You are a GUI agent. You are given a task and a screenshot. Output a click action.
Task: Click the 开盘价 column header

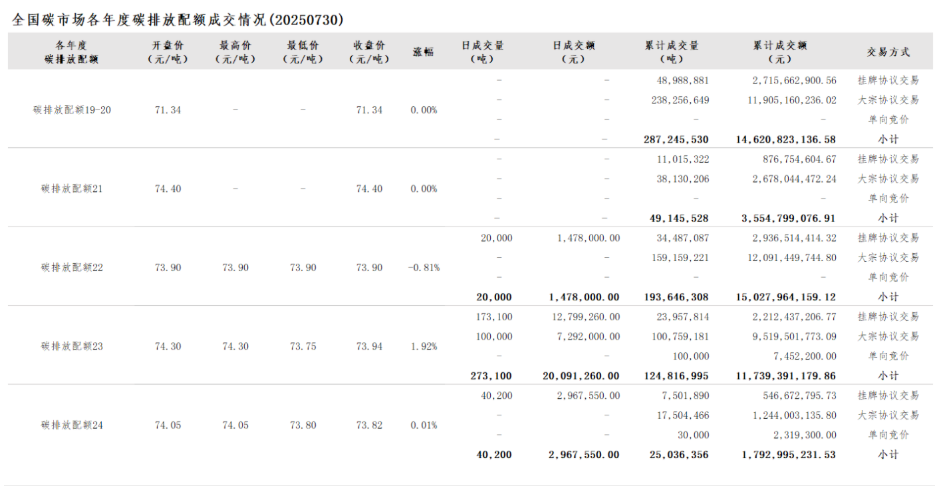(x=168, y=52)
